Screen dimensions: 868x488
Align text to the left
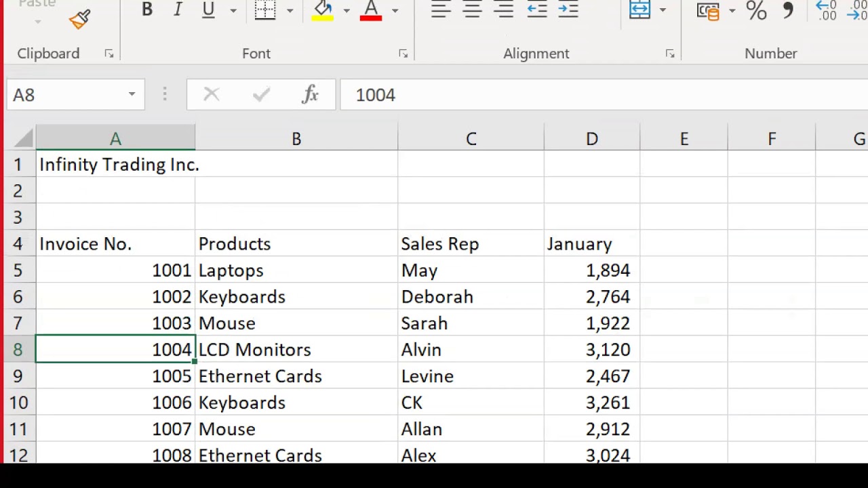(441, 9)
